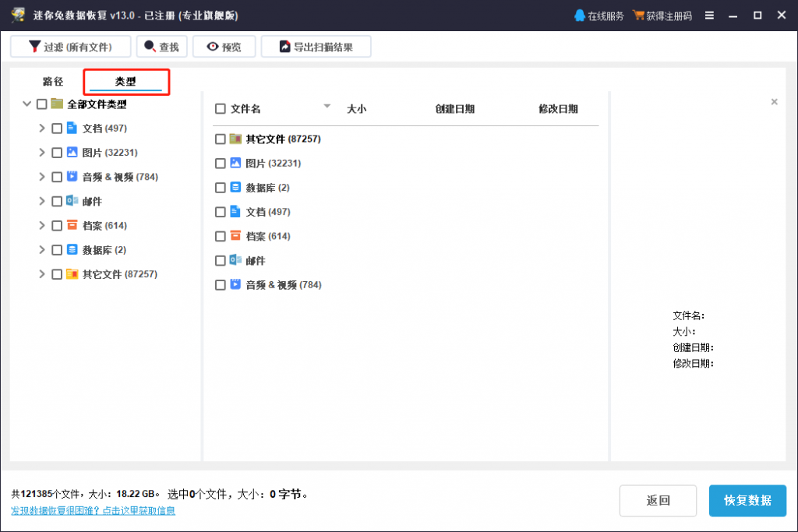Viewport: 798px width, 532px height.
Task: Click the 返回 button
Action: tap(658, 501)
